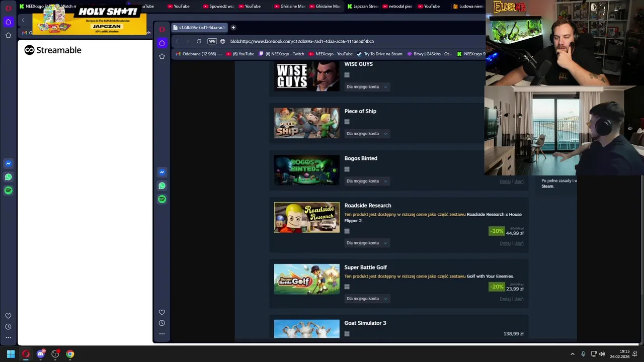
Task: Click the 'Goat Simulator 3' title
Action: point(365,323)
